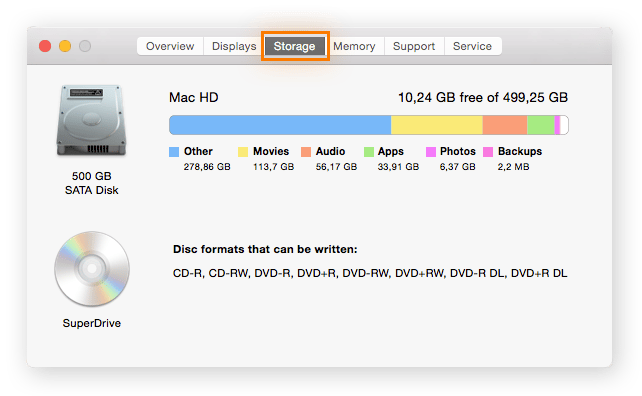Click "Disc formats that can be written:" heading
Screen dimensions: 642x396
[265, 249]
